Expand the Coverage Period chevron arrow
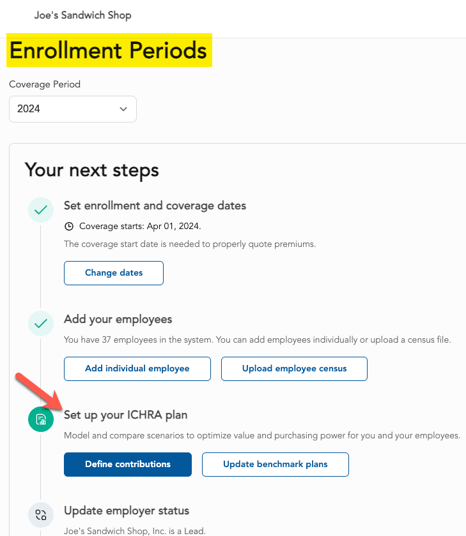Screen dimensions: 466x536 coord(123,109)
